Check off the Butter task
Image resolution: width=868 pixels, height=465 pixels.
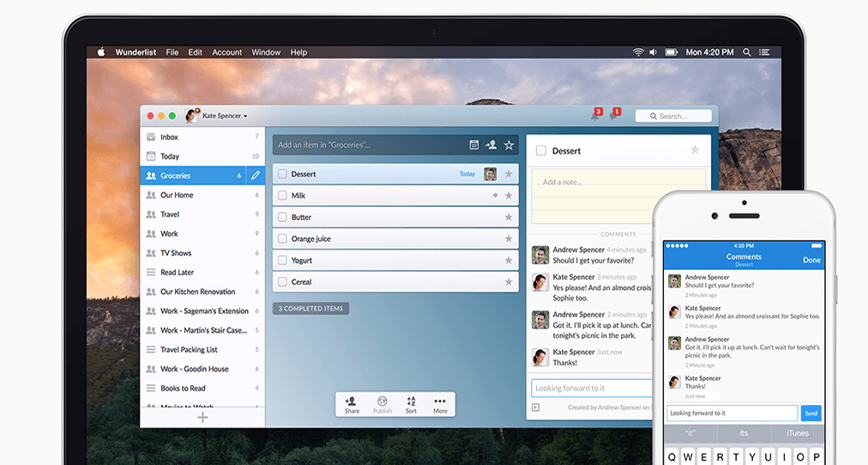pos(282,217)
